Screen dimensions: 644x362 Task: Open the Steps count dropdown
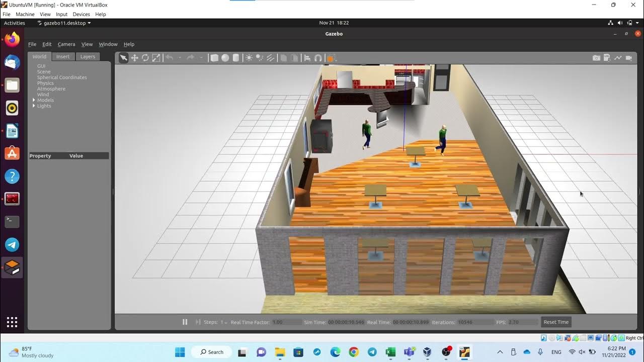coord(224,322)
